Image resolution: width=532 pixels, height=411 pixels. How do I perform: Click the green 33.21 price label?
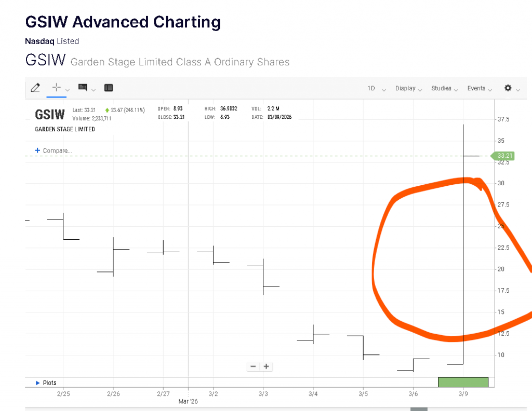coord(504,156)
